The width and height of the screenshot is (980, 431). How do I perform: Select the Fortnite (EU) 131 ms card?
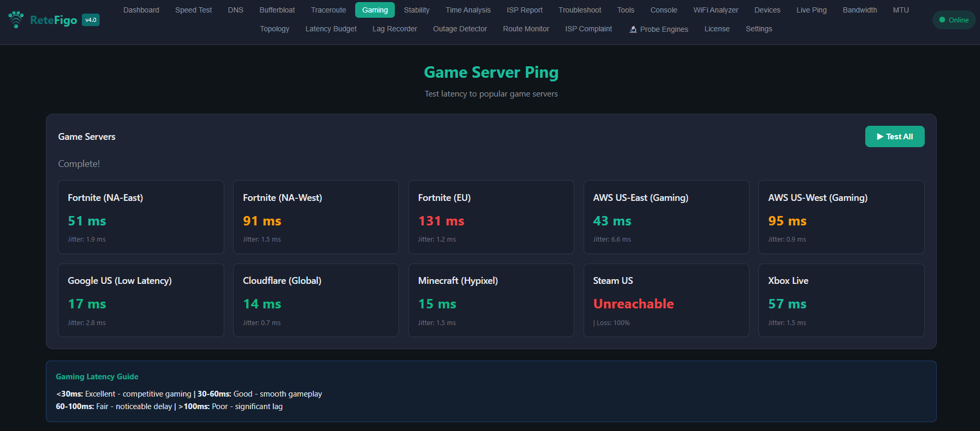(x=491, y=217)
